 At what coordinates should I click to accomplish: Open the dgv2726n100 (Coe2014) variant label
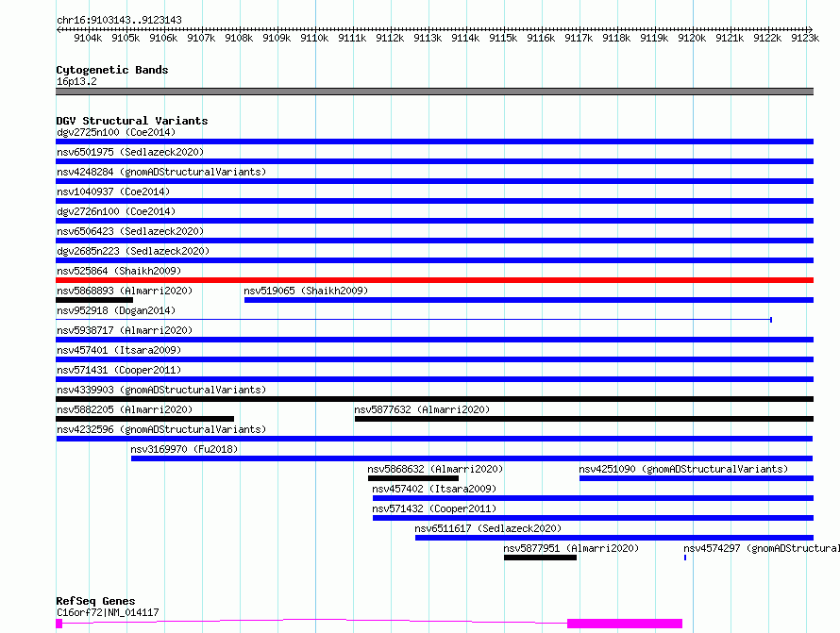tap(116, 211)
